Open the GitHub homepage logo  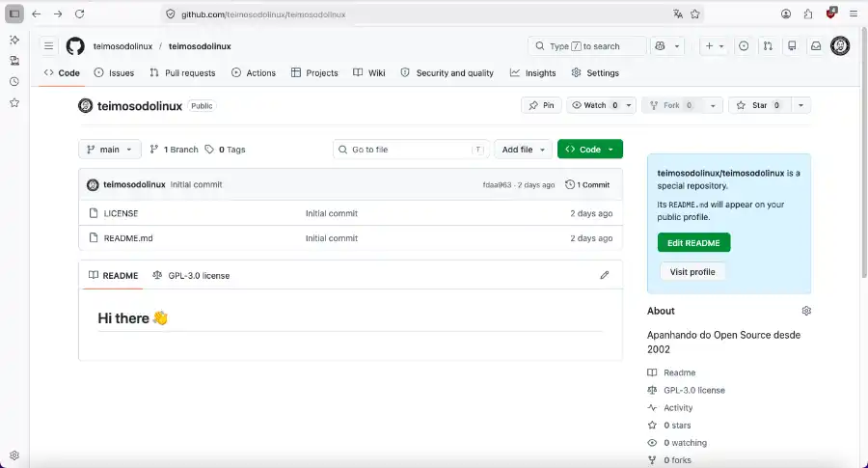tap(75, 46)
